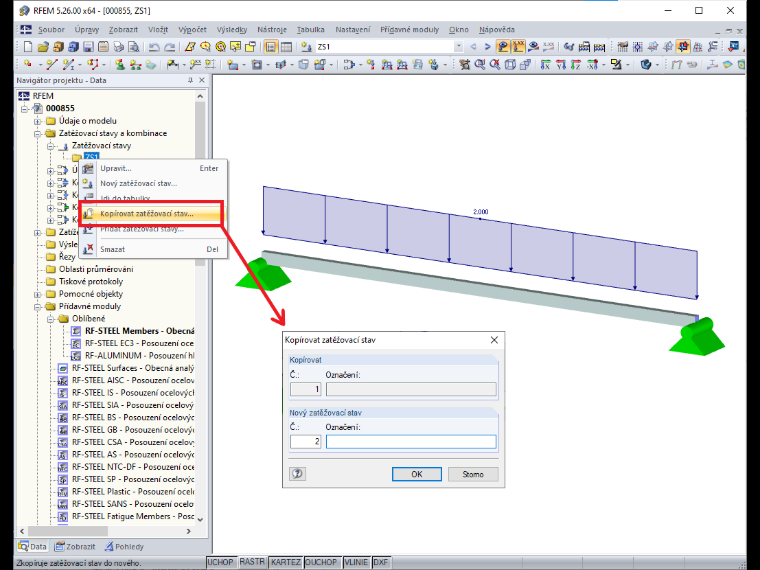This screenshot has height=570, width=760.
Task: Click the RF-STEEL Members module icon
Action: point(76,331)
